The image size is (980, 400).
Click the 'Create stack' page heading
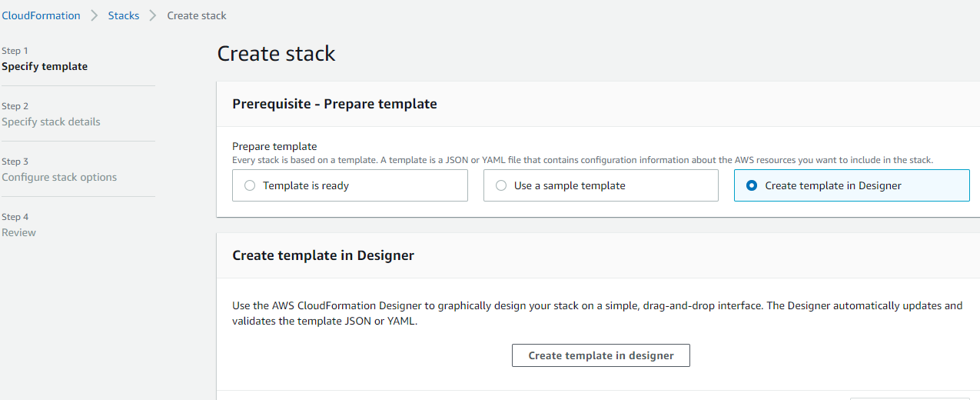click(277, 53)
